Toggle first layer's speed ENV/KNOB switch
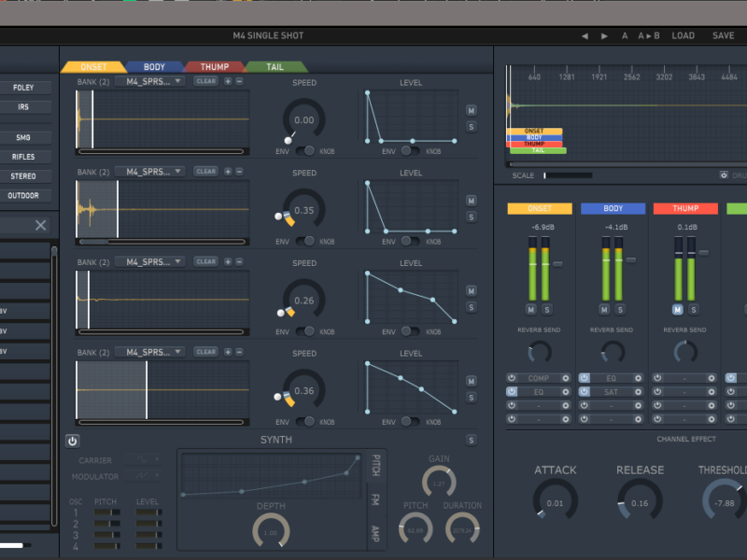The height and width of the screenshot is (560, 747). pos(304,150)
